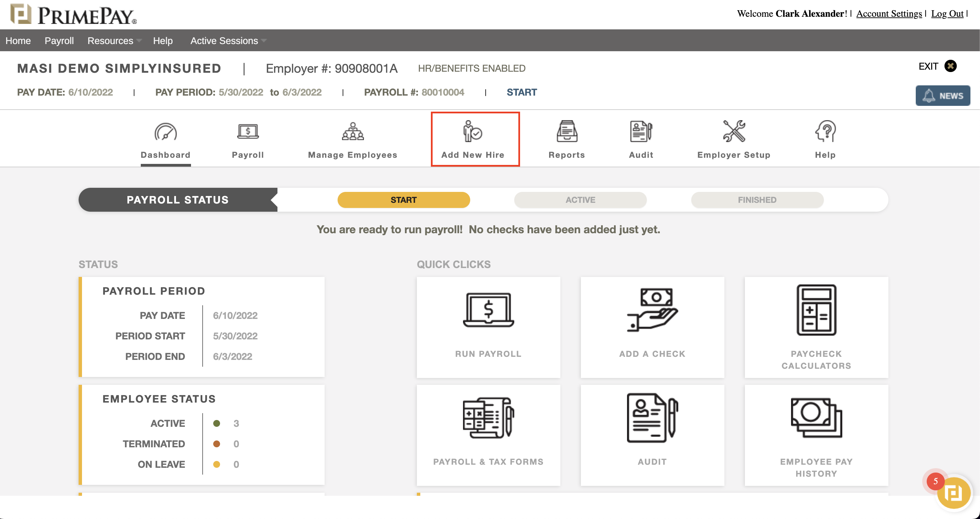This screenshot has width=980, height=519.
Task: Open Employee Pay History tile
Action: click(816, 435)
